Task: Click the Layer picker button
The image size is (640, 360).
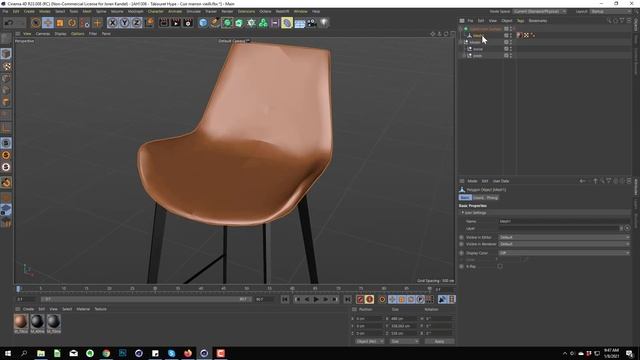Action: [x=627, y=228]
